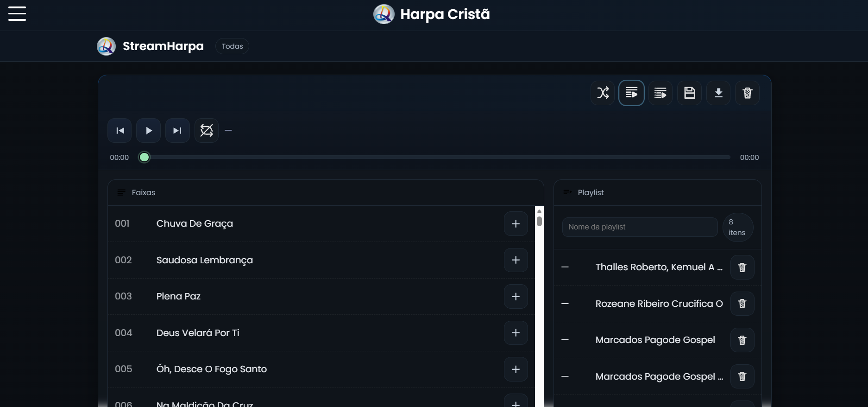Toggle the repeat mode button
Screen dimensions: 868x407
click(207, 131)
